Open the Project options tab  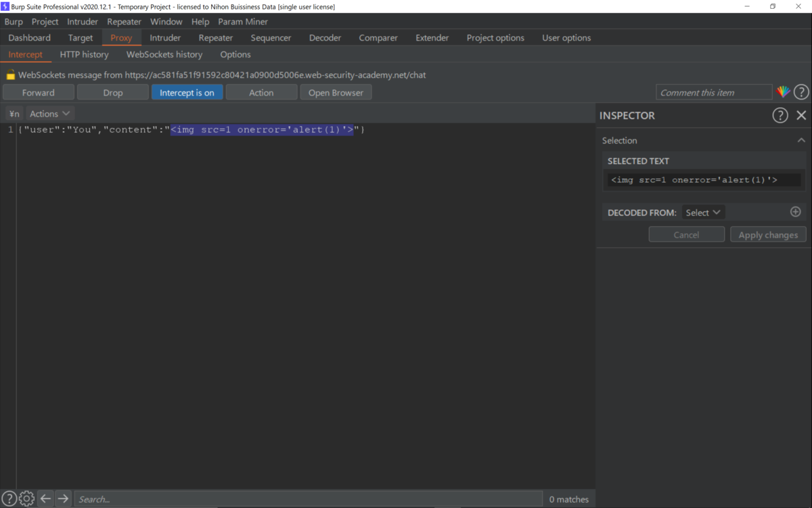click(495, 38)
